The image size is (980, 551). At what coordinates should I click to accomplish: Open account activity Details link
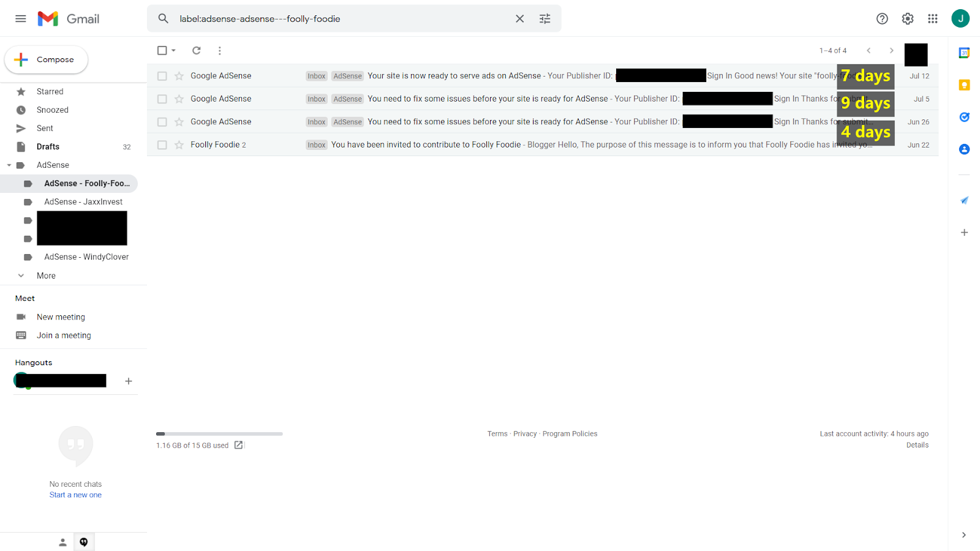[917, 445]
